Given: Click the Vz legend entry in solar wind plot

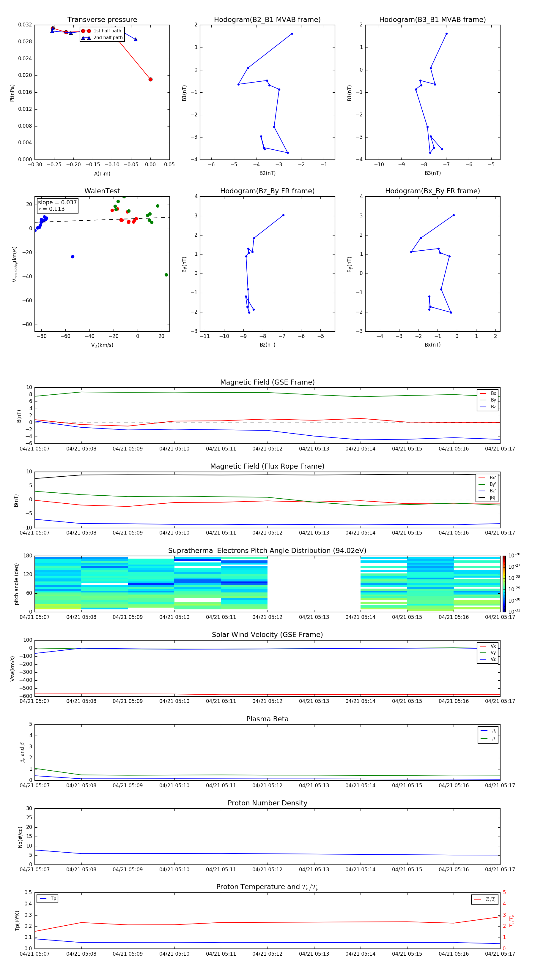Looking at the screenshot, I should click(x=488, y=659).
